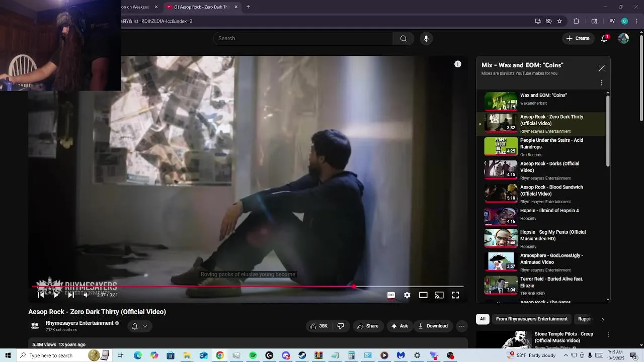Play the video with the play button
The height and width of the screenshot is (362, 644).
pyautogui.click(x=56, y=295)
